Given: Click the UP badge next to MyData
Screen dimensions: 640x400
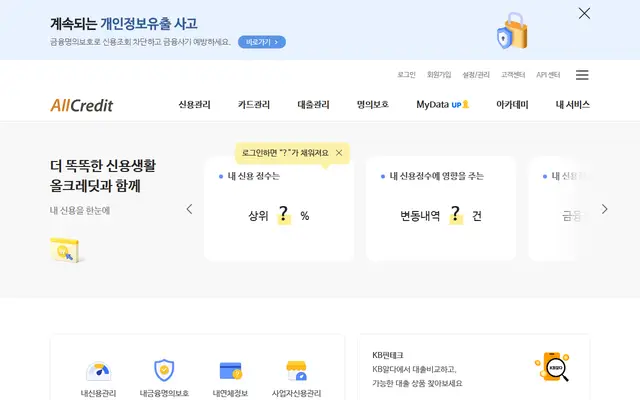Looking at the screenshot, I should (x=460, y=104).
